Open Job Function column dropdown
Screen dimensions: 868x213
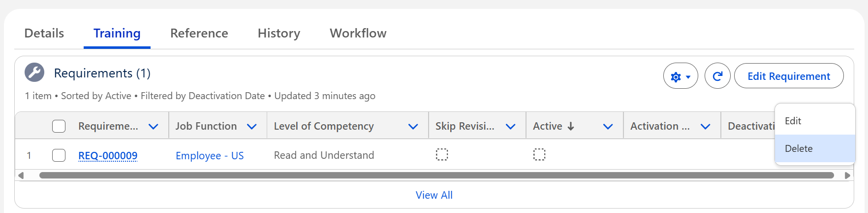[x=252, y=127]
